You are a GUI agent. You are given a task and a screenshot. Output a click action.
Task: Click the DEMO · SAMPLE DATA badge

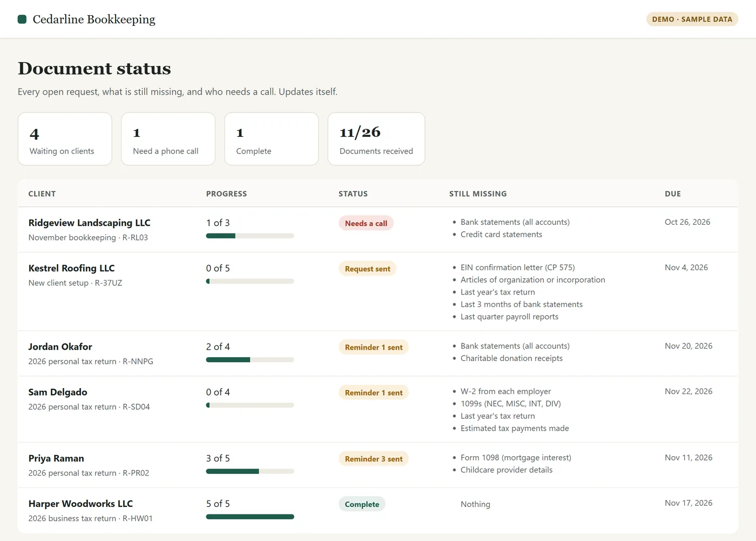coord(692,19)
